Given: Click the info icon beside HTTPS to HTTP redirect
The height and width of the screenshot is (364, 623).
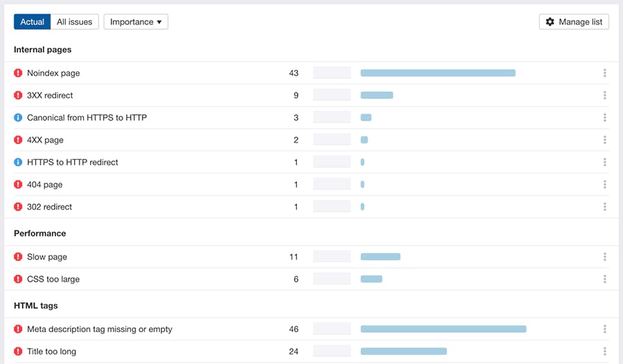Looking at the screenshot, I should [18, 162].
